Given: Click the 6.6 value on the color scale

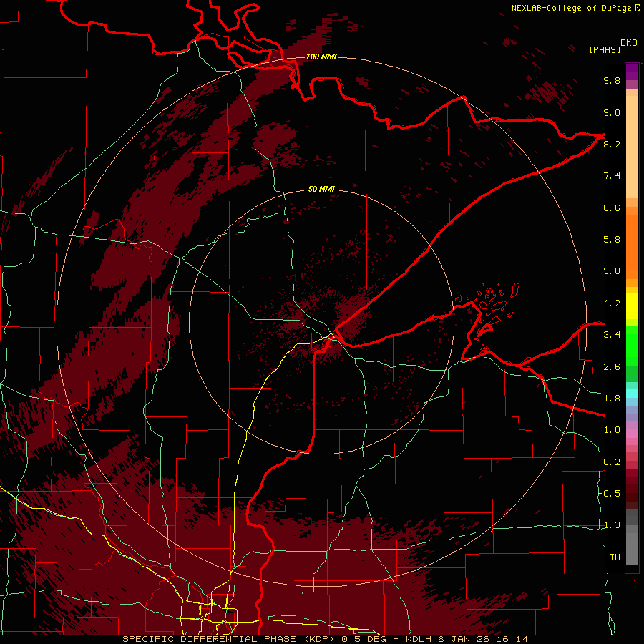Looking at the screenshot, I should coord(612,208).
